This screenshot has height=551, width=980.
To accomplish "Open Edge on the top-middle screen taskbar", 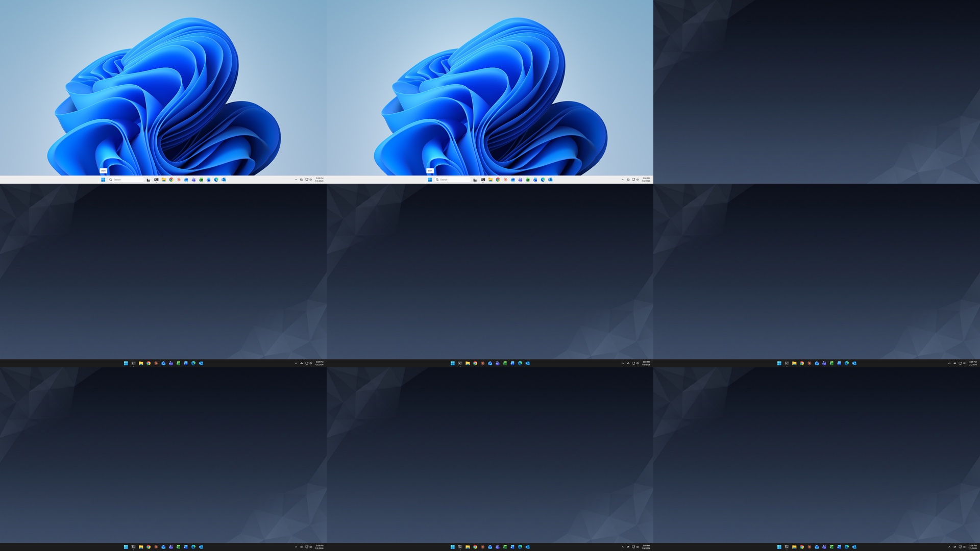I will click(543, 180).
